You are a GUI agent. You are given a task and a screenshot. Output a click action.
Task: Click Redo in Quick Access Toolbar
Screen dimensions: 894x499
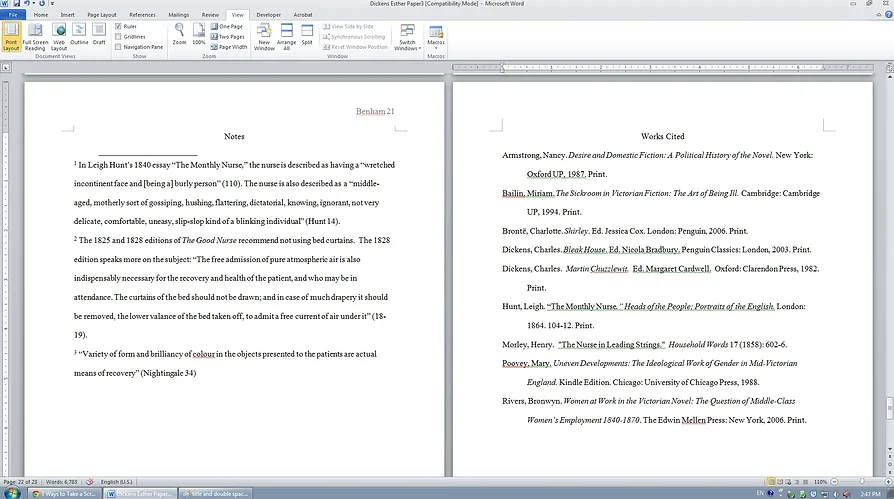(x=42, y=3)
